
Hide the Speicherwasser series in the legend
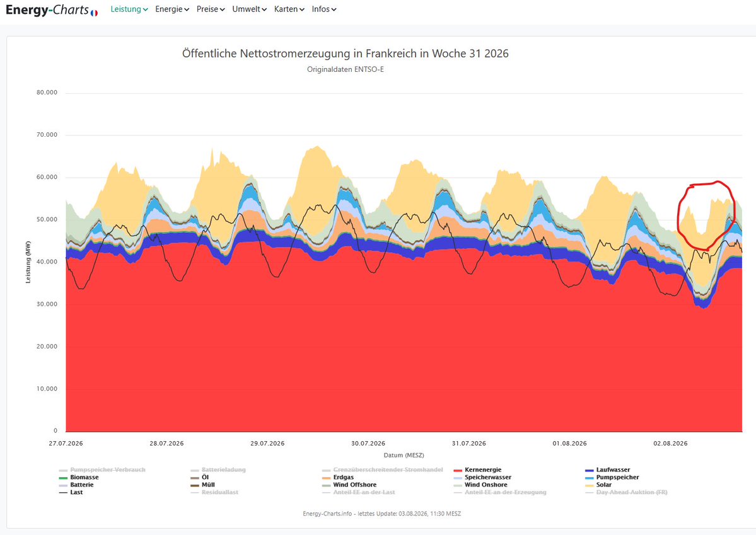[x=482, y=478]
